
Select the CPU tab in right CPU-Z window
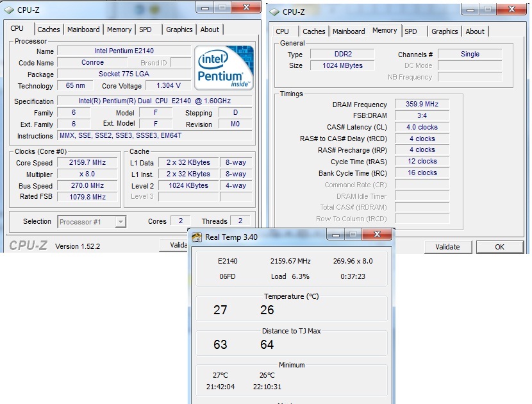click(282, 31)
